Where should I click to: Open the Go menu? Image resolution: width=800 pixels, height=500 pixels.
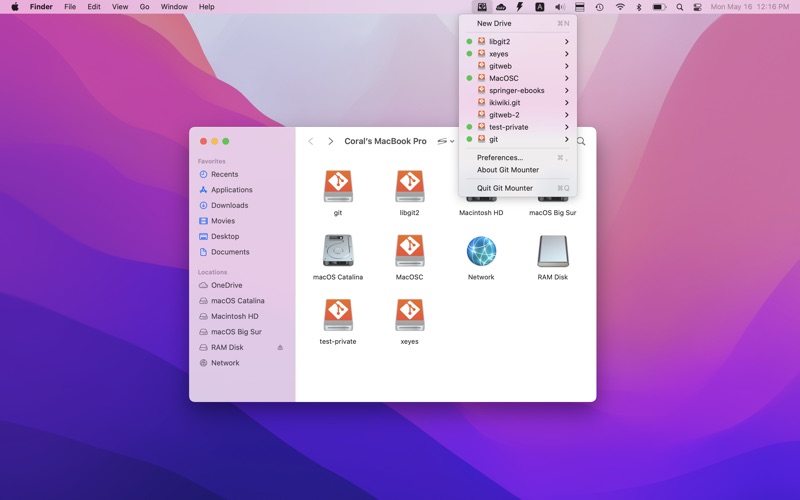[144, 7]
